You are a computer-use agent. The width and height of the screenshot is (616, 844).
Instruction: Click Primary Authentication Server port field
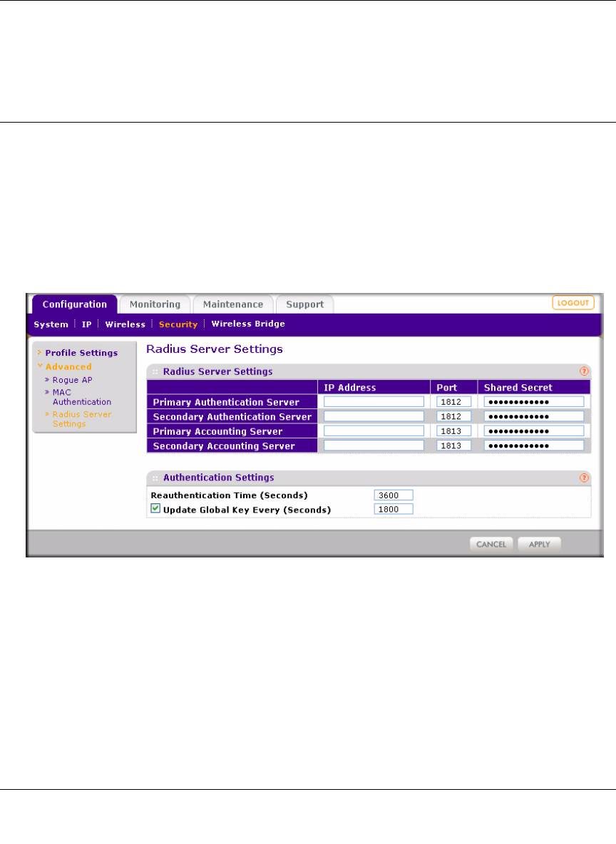click(454, 401)
